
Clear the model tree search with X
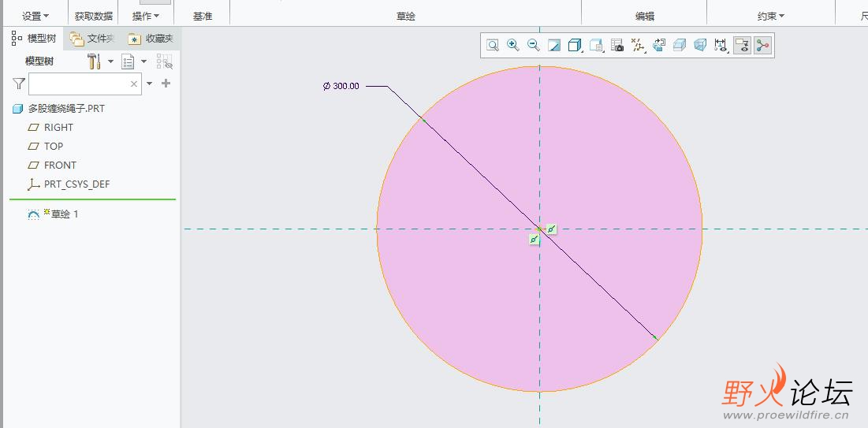(134, 84)
